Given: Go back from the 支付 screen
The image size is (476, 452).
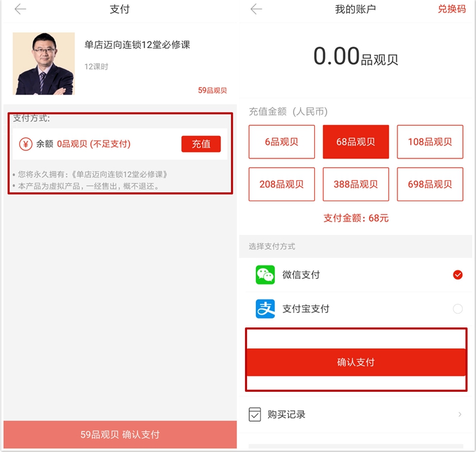Looking at the screenshot, I should (20, 9).
